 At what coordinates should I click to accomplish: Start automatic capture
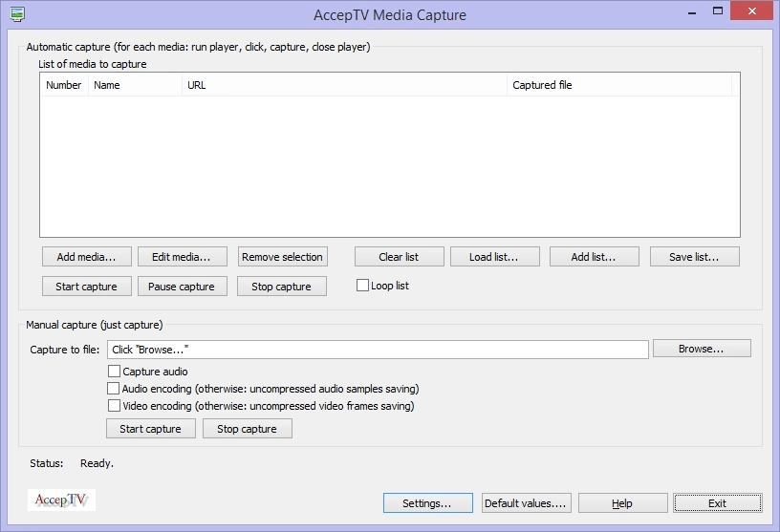(87, 287)
